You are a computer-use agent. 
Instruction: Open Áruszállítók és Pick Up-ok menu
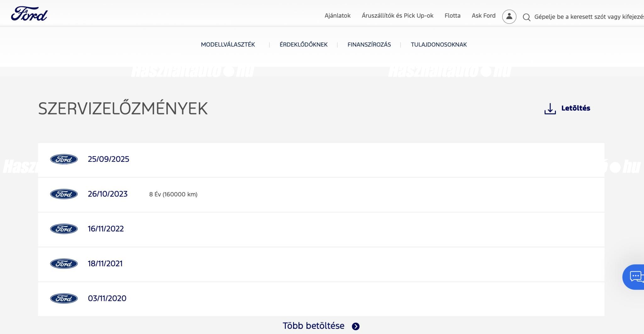click(x=397, y=16)
